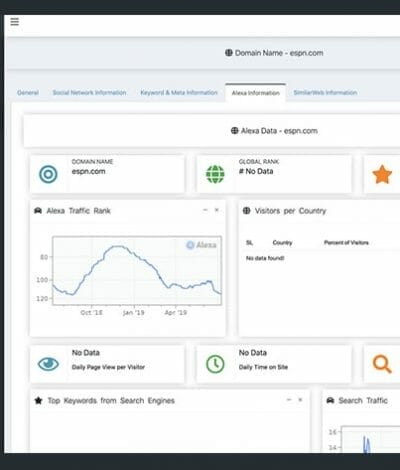The width and height of the screenshot is (400, 470).
Task: Select the Alexa Information tab
Action: [256, 93]
